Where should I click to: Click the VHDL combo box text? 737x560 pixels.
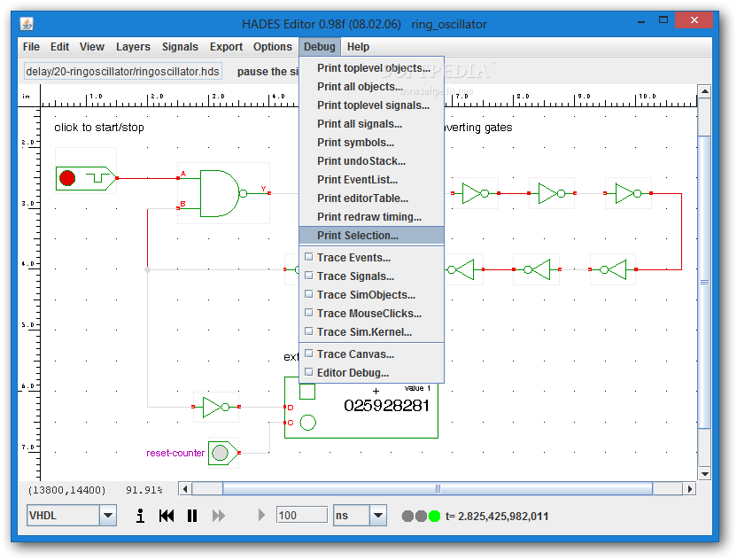pyautogui.click(x=63, y=516)
